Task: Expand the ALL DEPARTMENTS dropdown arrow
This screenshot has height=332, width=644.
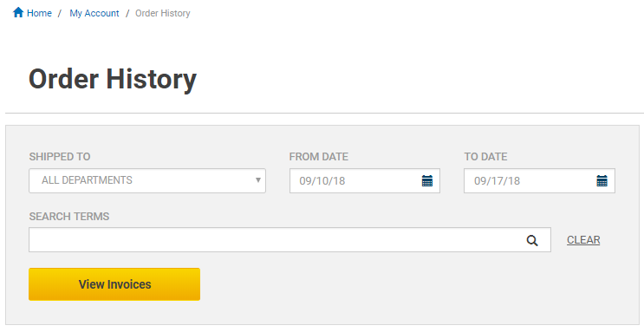Action: coord(258,180)
